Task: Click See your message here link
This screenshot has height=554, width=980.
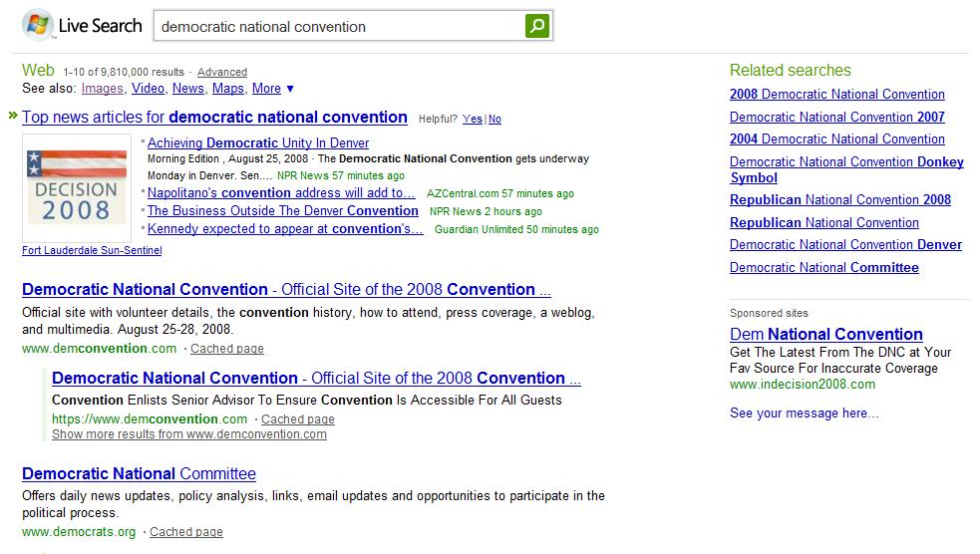Action: (x=805, y=413)
